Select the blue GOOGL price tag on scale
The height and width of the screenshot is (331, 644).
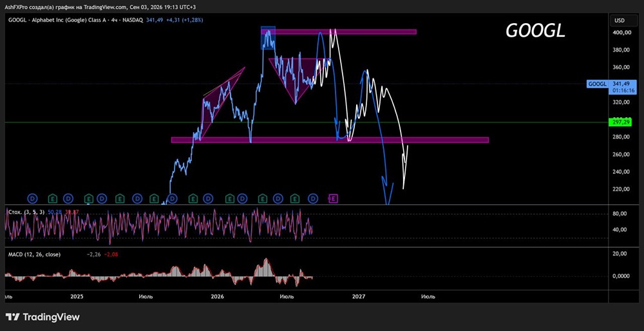pyautogui.click(x=597, y=84)
